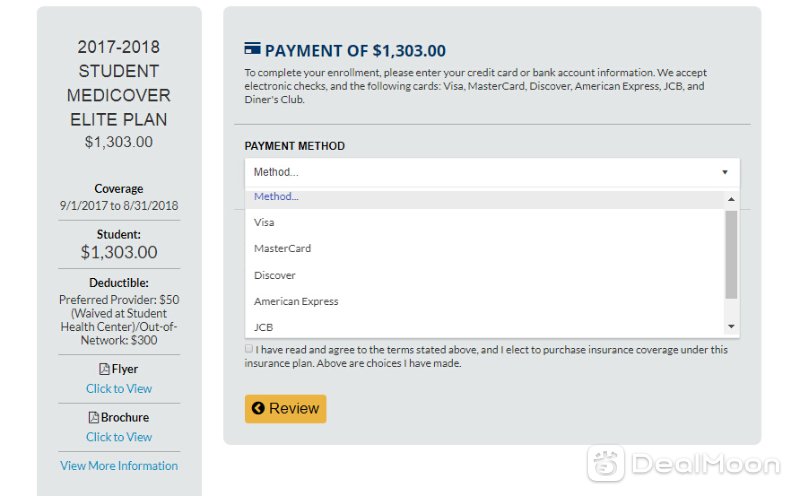Click the dropdown list scroll-up arrow
Screen dimensions: 800x496
click(x=731, y=199)
